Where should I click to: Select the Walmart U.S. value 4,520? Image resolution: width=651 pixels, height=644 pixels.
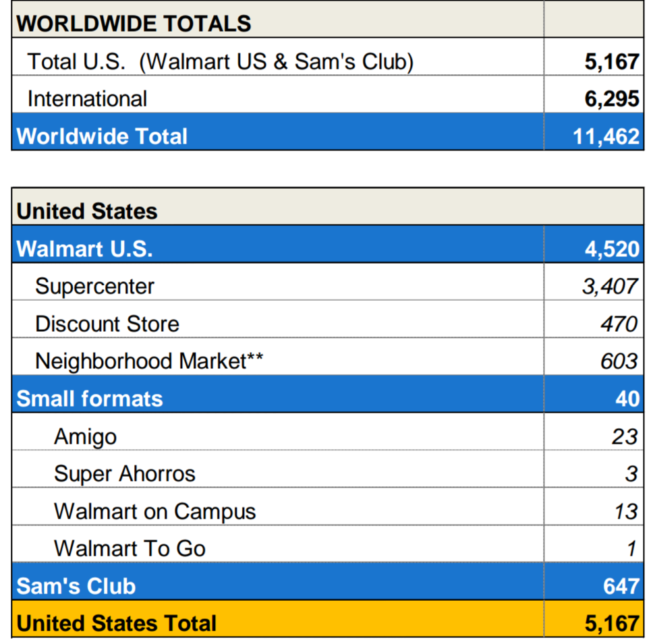(611, 248)
